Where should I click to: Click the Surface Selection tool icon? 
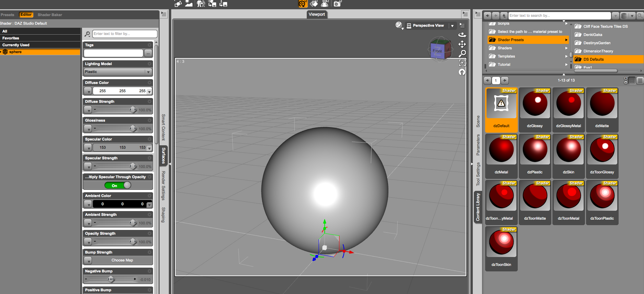point(314,3)
